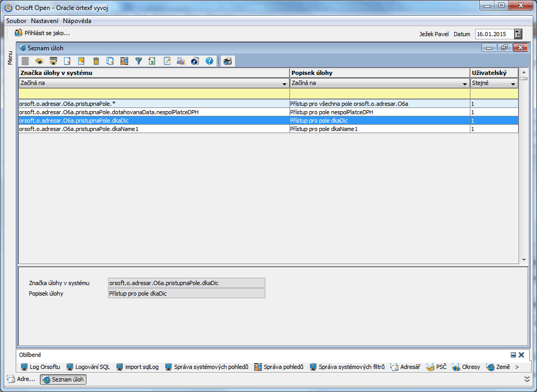Open the Soubor menu
The height and width of the screenshot is (392, 537).
[16, 21]
